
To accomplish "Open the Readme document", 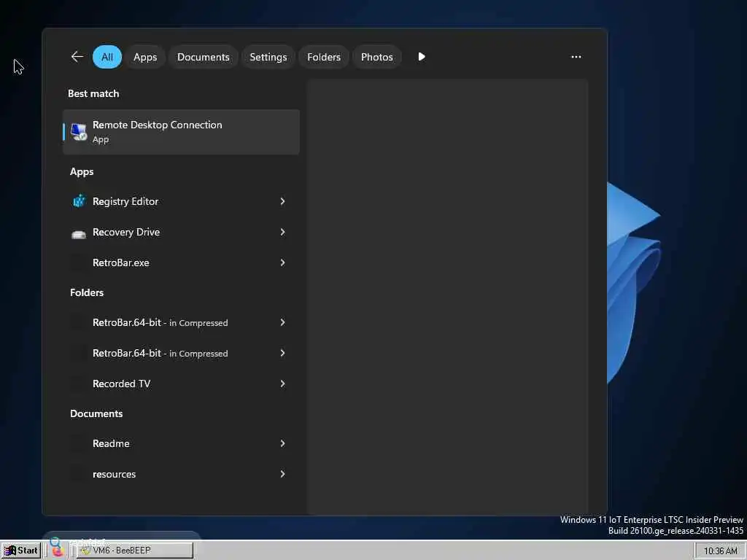I will tap(181, 443).
